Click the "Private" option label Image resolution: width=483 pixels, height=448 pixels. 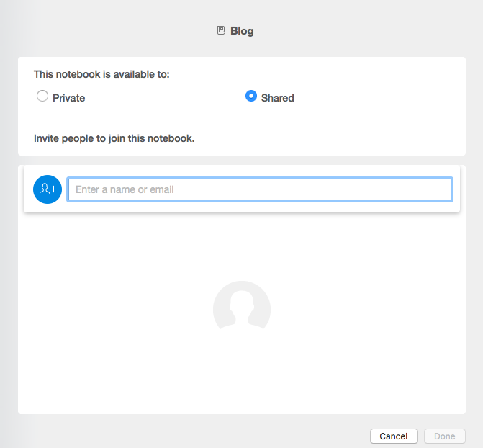(x=68, y=98)
